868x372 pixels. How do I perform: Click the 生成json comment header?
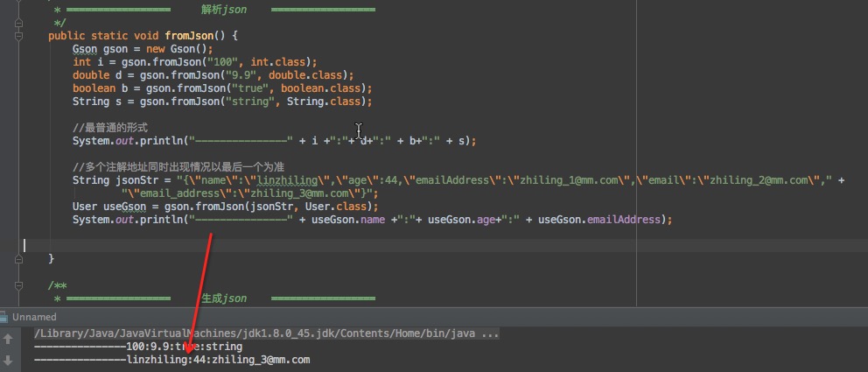[224, 299]
